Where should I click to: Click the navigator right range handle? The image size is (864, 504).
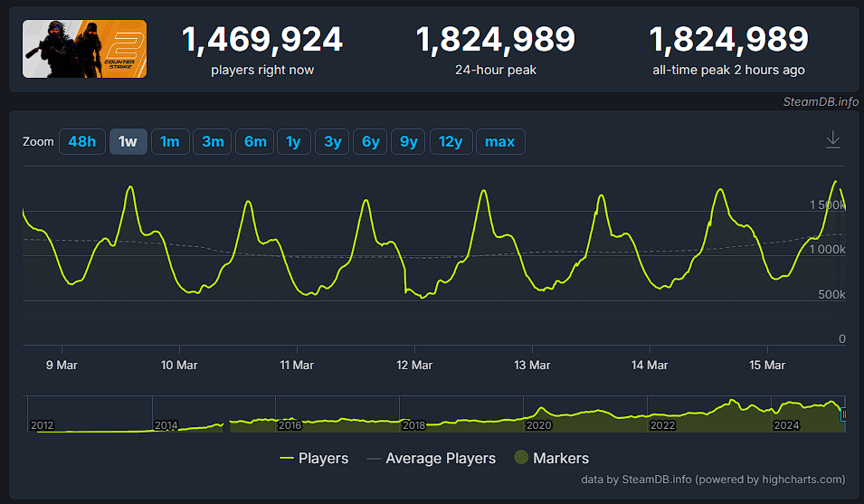tap(844, 414)
